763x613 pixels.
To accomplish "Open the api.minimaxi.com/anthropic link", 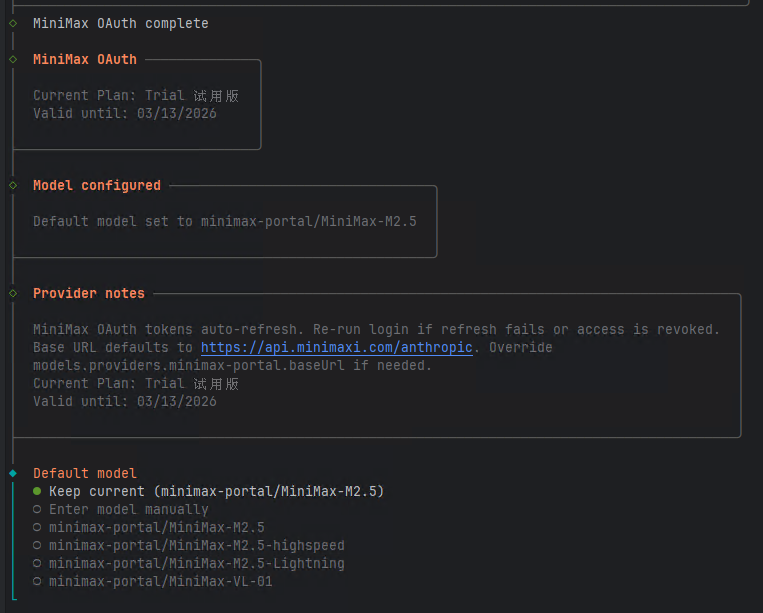I will 336,347.
